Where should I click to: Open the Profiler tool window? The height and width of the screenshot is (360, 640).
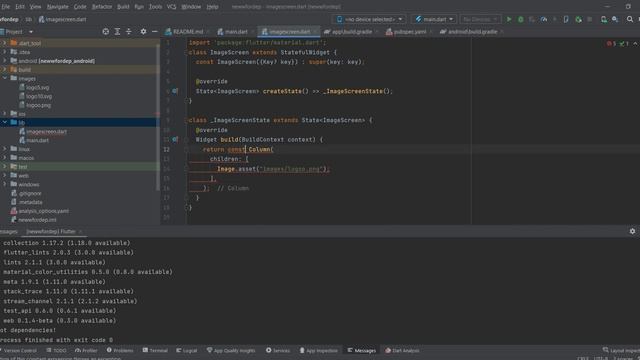[x=86, y=350]
